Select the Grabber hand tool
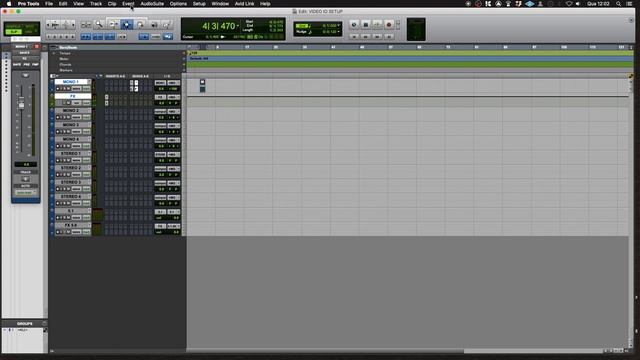Viewport: 640px width, 360px height. pyautogui.click(x=140, y=25)
